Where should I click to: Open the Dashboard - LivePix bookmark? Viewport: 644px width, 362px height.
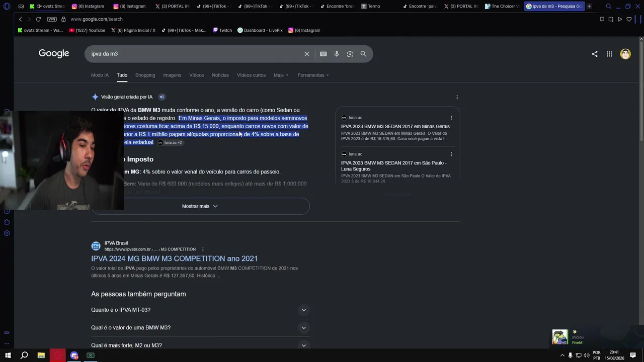pyautogui.click(x=260, y=30)
